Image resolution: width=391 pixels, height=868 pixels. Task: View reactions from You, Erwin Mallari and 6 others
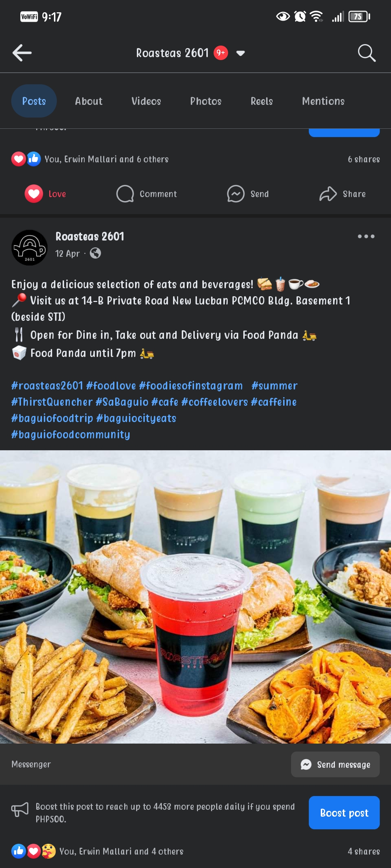(x=106, y=159)
